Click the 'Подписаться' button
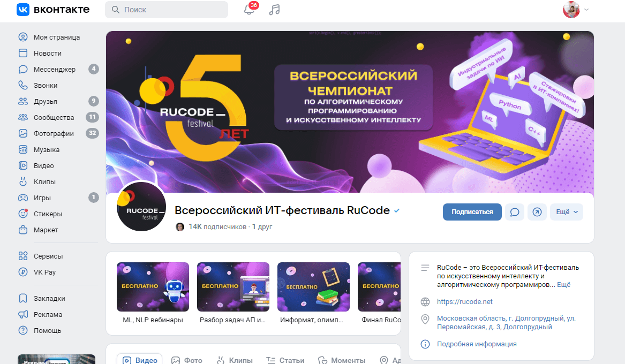 (472, 212)
